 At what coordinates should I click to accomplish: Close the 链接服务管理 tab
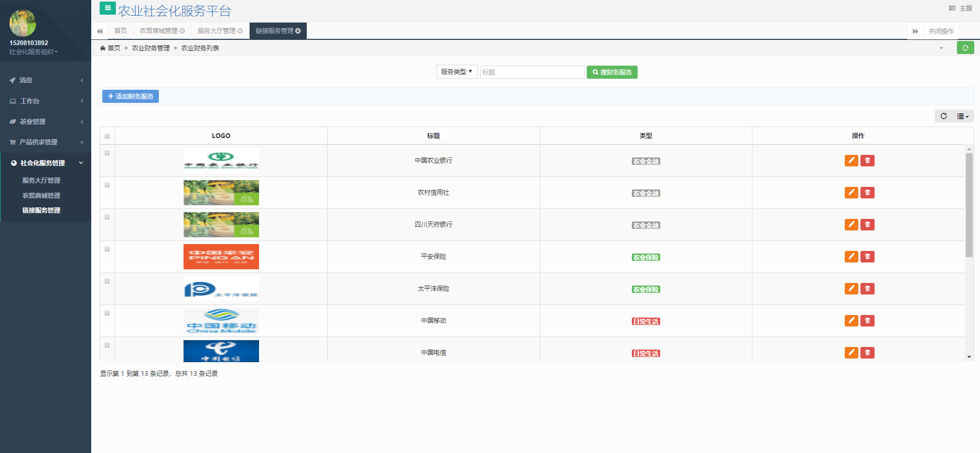point(298,31)
